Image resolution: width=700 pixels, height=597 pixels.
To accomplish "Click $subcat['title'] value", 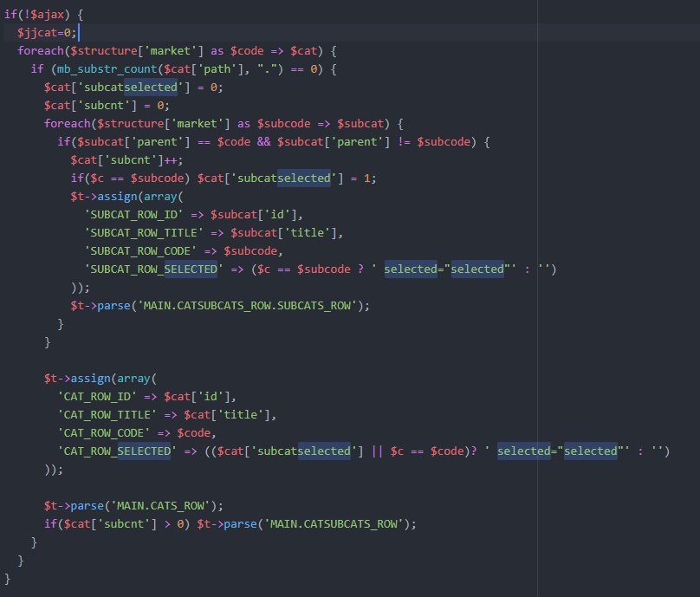I will (284, 233).
